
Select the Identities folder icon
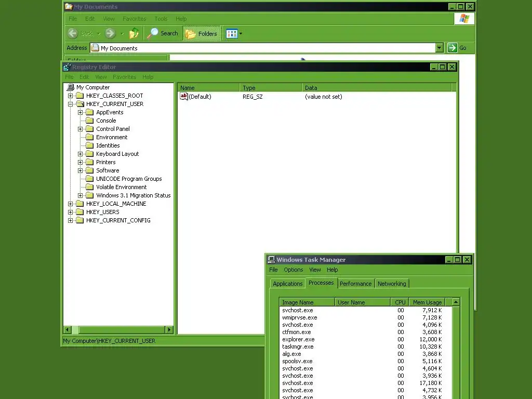coord(89,145)
